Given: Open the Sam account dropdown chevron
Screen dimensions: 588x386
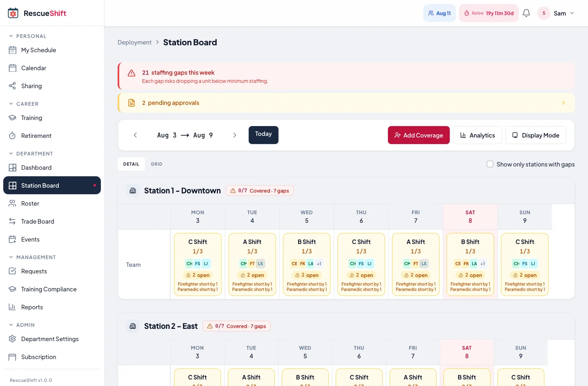Looking at the screenshot, I should point(572,13).
